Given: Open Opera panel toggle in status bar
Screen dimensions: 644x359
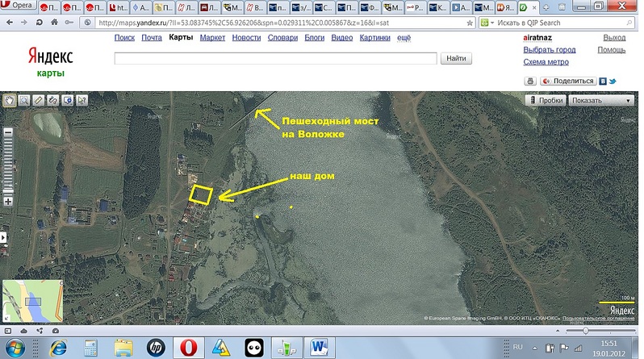Looking at the screenshot, I should click(8, 331).
